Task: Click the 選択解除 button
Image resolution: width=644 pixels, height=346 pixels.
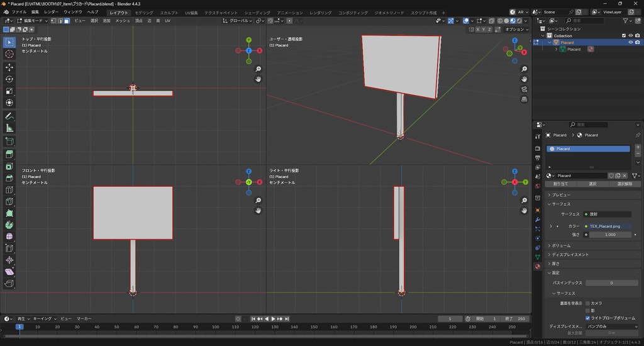Action: coord(625,184)
